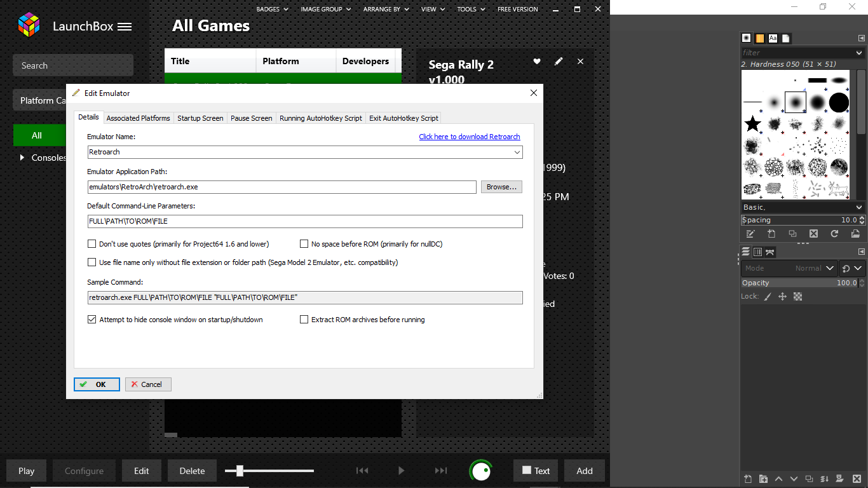Click GIMP delete brush icon
This screenshot has height=488, width=868.
tap(813, 234)
